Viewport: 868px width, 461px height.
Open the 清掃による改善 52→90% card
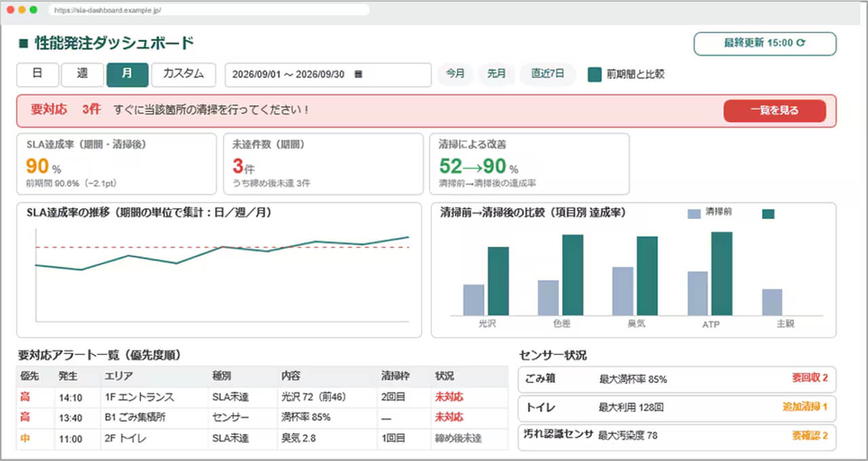click(529, 164)
